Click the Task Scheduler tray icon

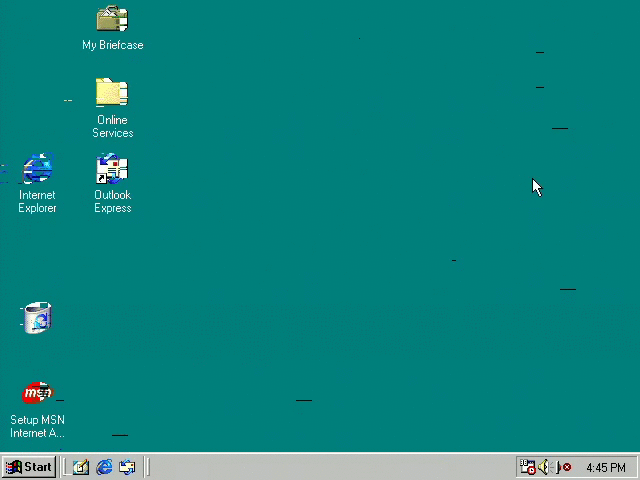(x=527, y=467)
